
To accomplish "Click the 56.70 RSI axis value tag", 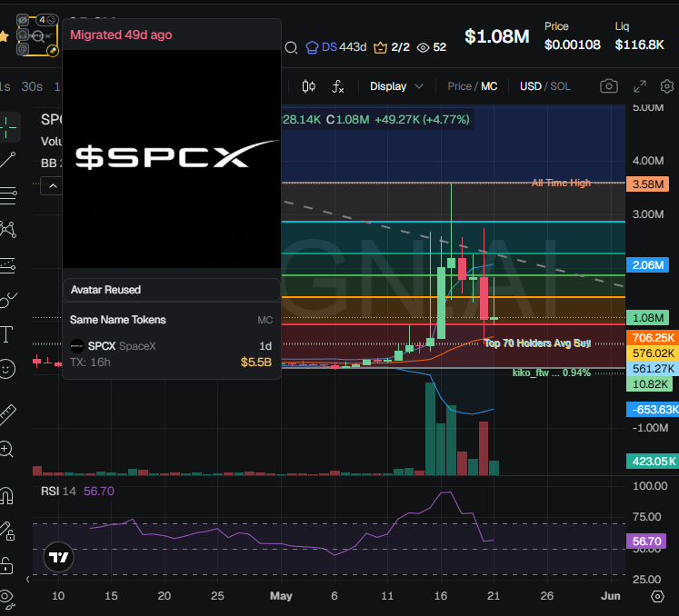I will [646, 541].
